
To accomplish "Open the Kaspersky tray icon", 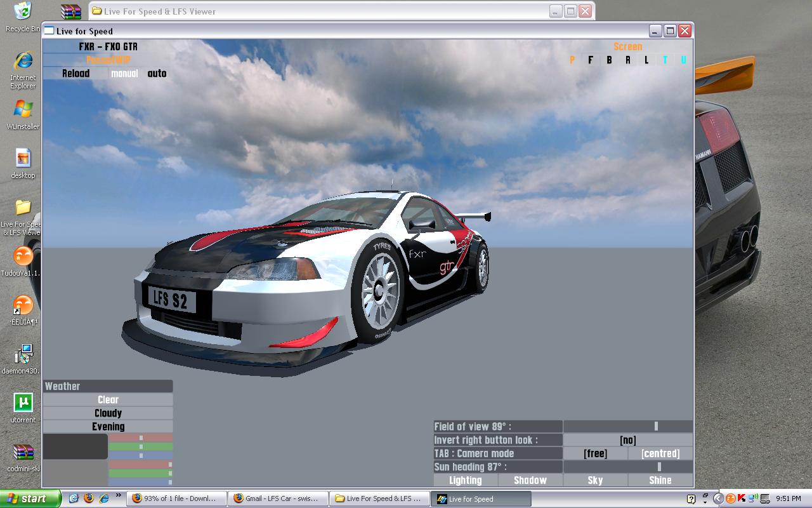I will coord(741,498).
